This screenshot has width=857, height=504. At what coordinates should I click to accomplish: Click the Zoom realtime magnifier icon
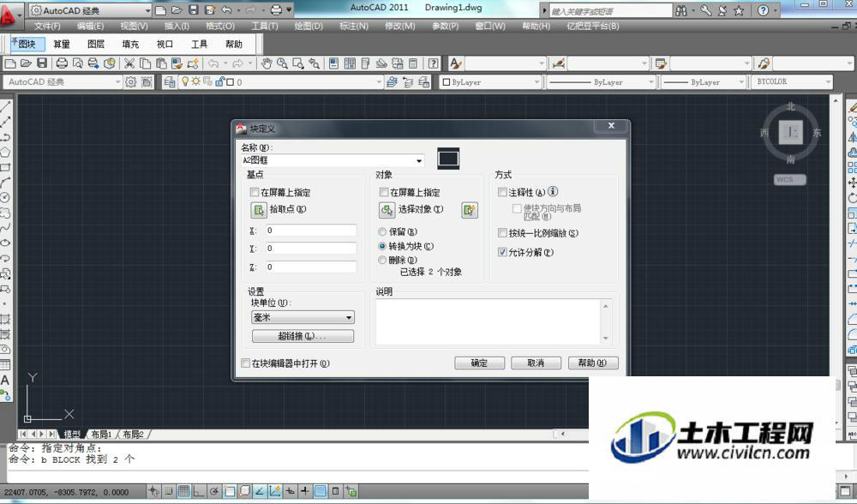[x=282, y=63]
